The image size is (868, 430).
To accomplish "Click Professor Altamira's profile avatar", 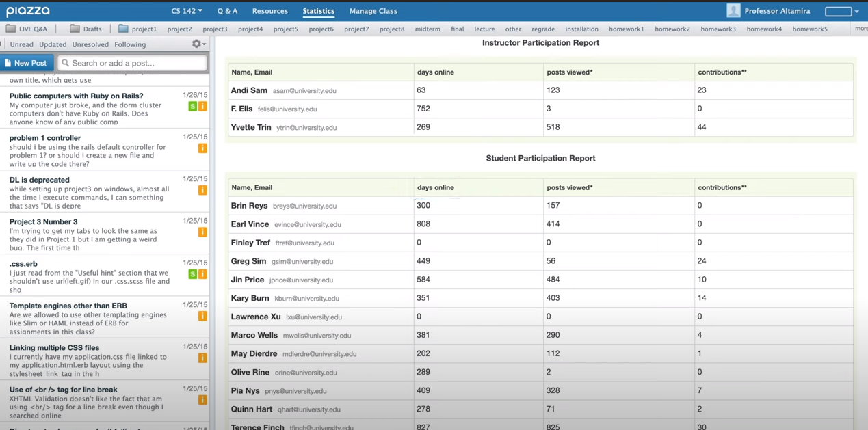I will (733, 10).
